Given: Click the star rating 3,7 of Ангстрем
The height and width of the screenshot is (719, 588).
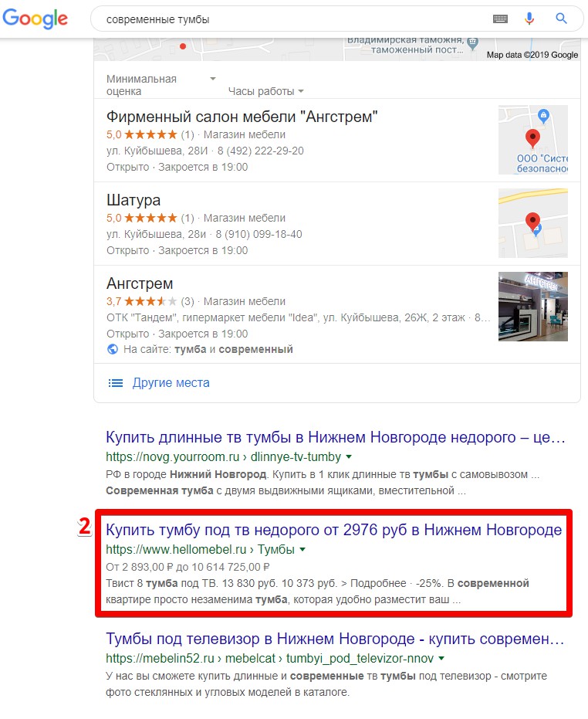Looking at the screenshot, I should point(142,301).
